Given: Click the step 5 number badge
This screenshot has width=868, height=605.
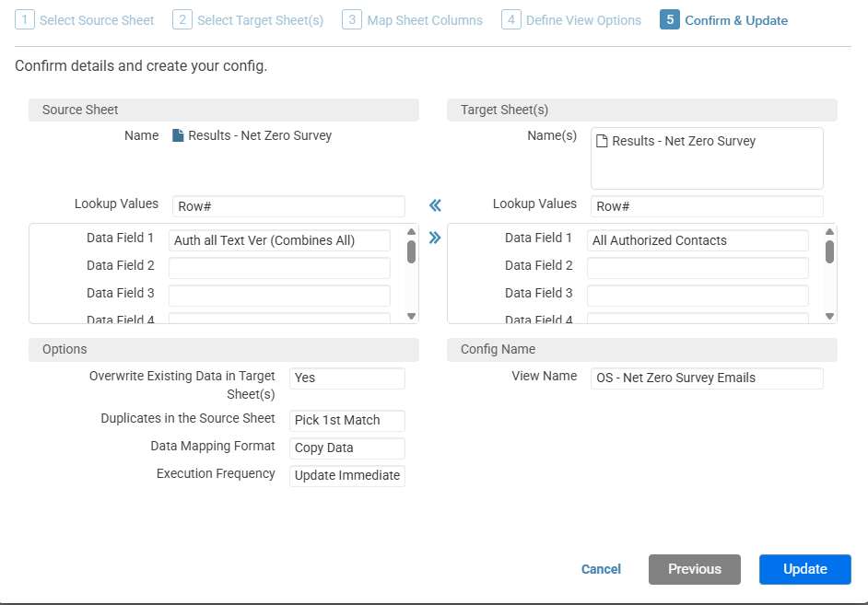Looking at the screenshot, I should [669, 20].
